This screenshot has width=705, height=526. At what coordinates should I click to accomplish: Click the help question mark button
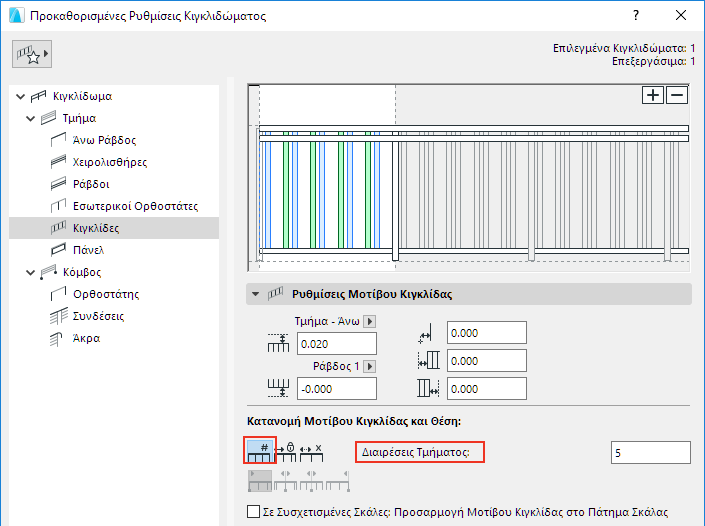point(636,15)
